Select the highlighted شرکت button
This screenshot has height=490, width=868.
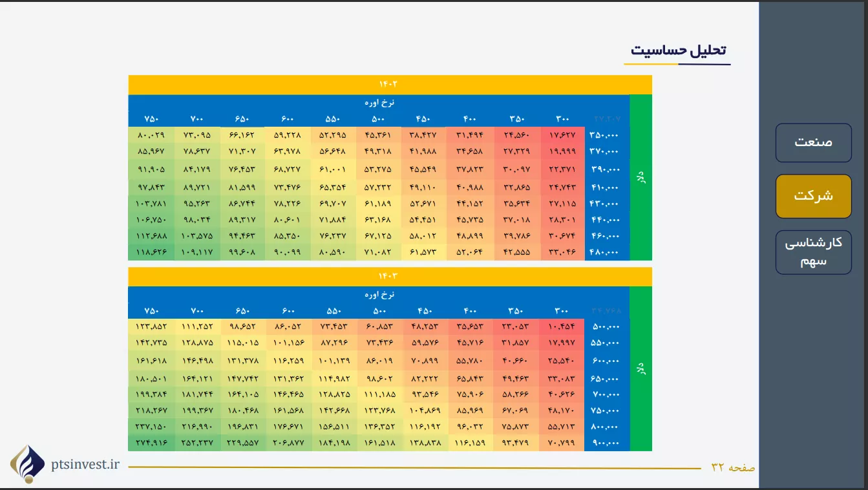coord(813,196)
